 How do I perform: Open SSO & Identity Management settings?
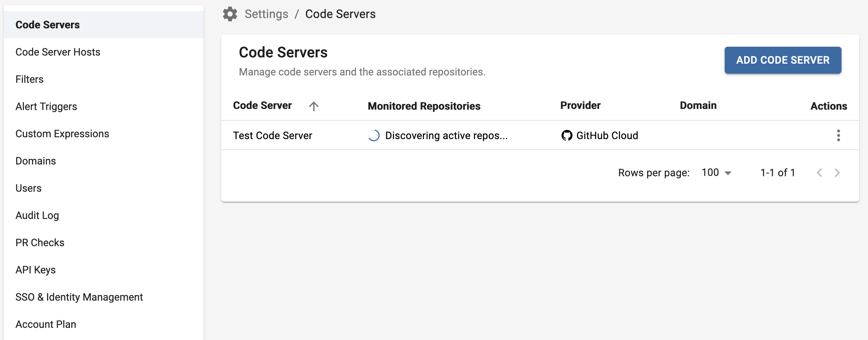pyautogui.click(x=104, y=297)
